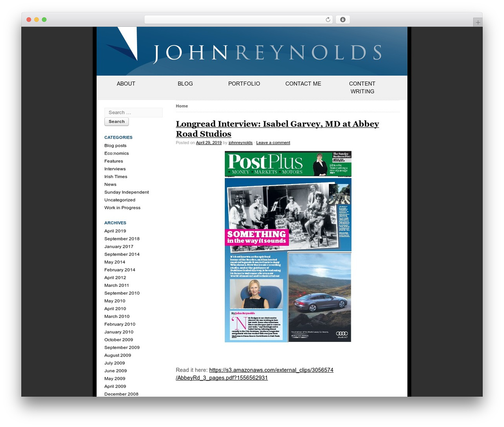
Task: Open the Content Writing page
Action: point(362,87)
